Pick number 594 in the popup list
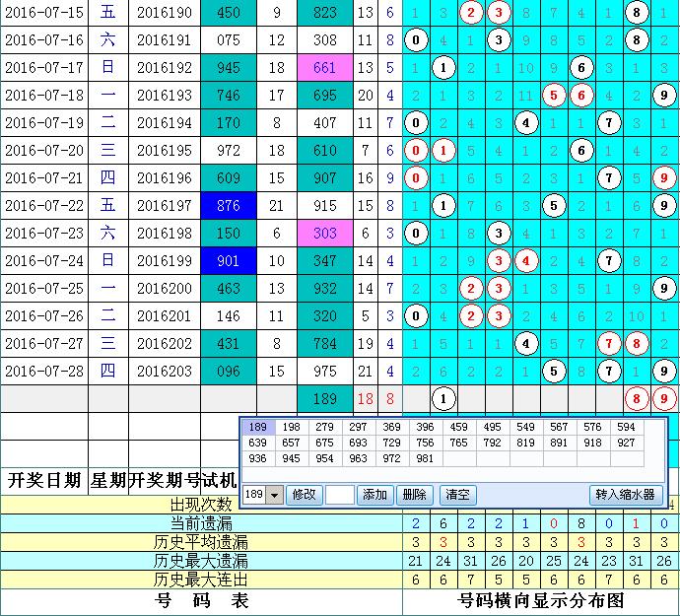 pyautogui.click(x=626, y=427)
